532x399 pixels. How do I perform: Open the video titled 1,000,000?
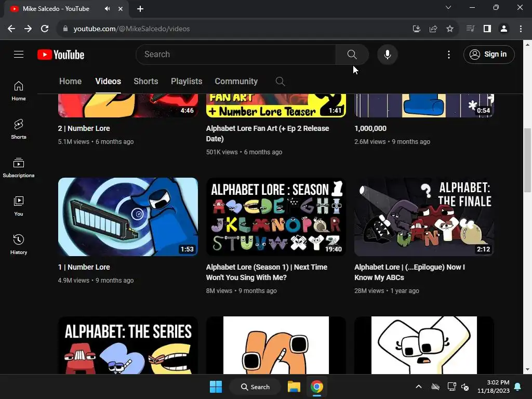tap(370, 129)
